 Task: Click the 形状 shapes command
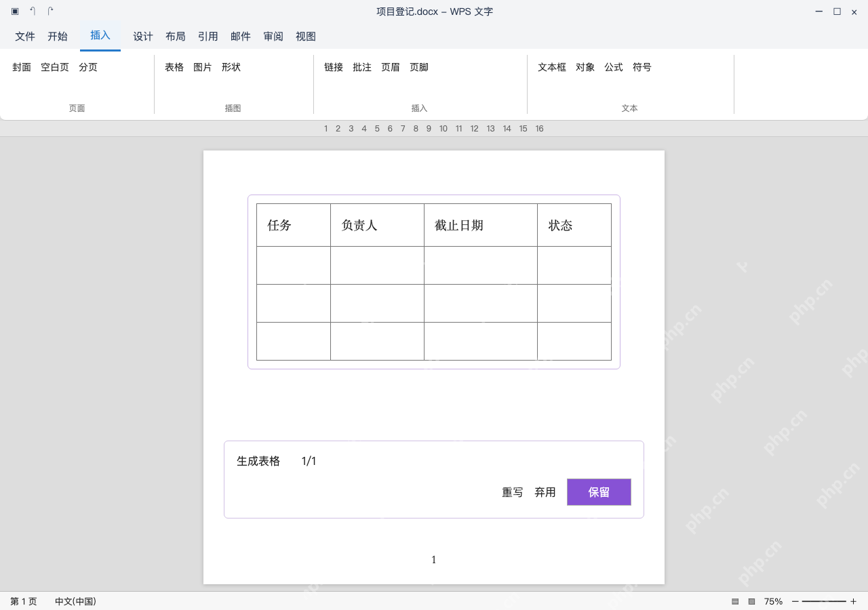(x=231, y=67)
